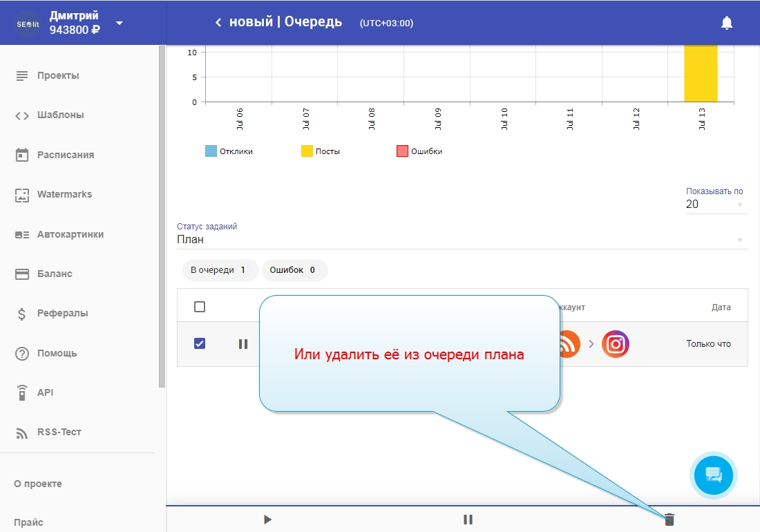Pause the queued task in row
760x532 pixels.
243,343
